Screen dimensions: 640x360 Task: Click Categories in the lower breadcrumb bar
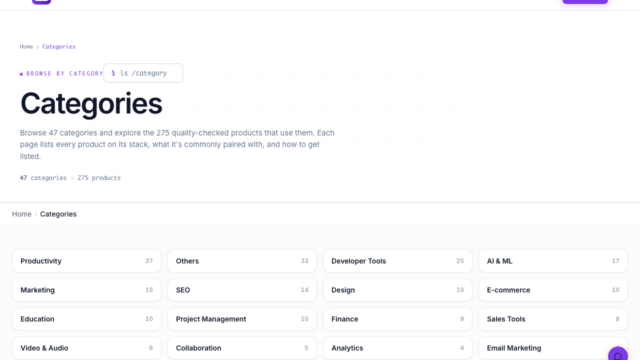(58, 214)
